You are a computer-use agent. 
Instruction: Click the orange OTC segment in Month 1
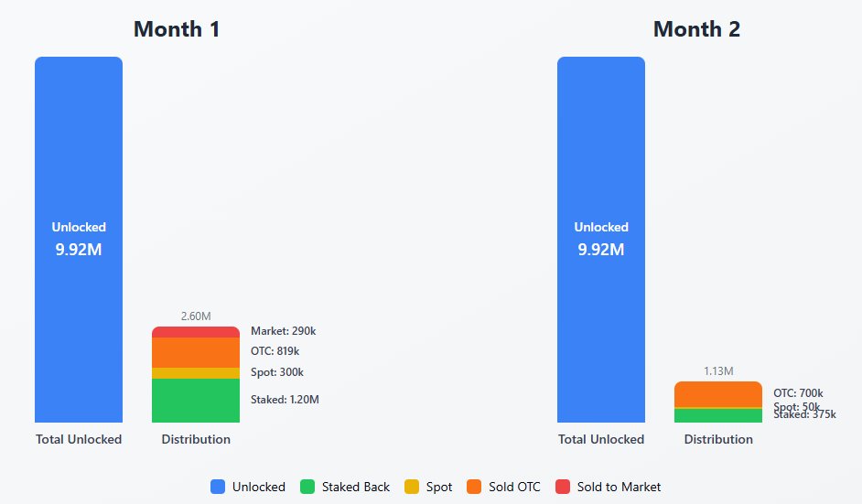pos(196,352)
